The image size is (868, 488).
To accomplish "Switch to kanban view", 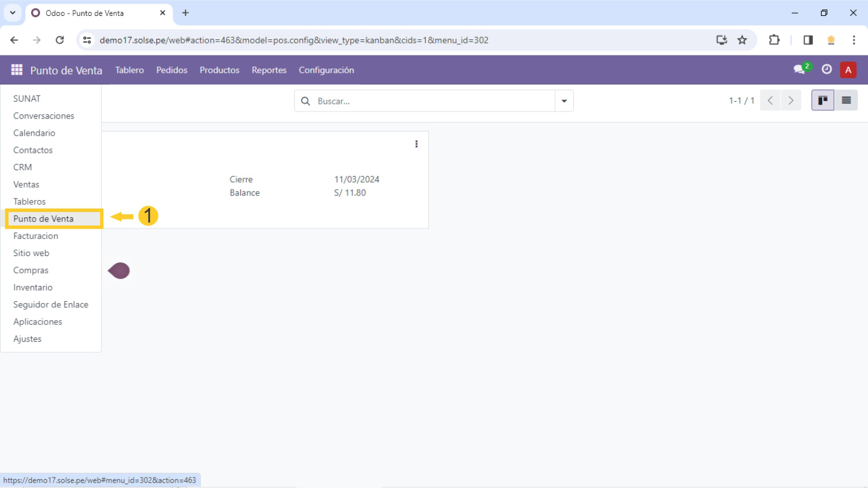I will click(822, 100).
